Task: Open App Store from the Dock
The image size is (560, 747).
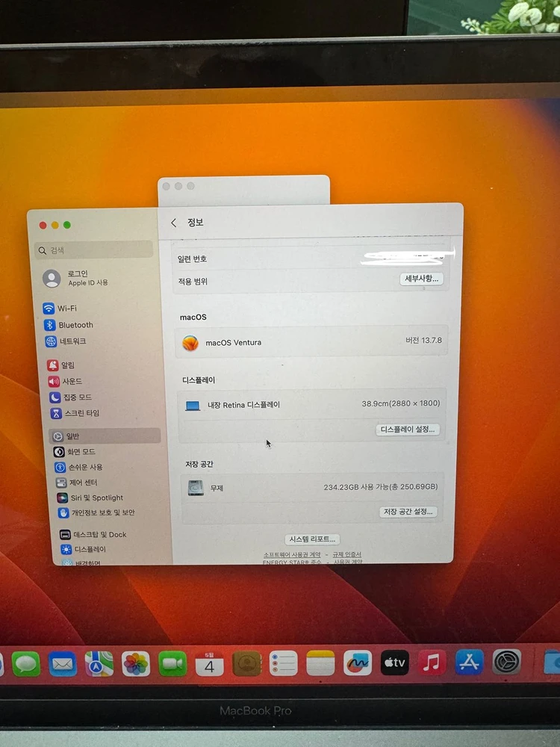Action: 469,662
